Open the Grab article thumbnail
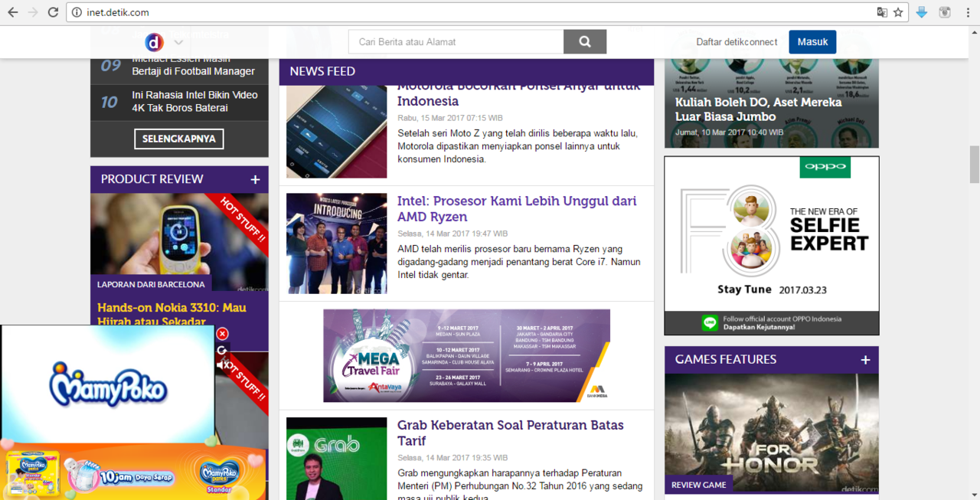The height and width of the screenshot is (500, 980). [337, 459]
